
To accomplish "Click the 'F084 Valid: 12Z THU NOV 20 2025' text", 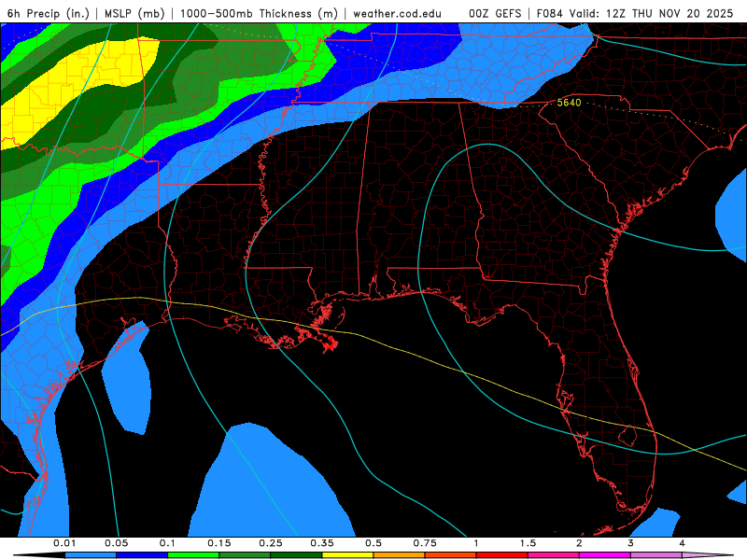I will pos(635,13).
